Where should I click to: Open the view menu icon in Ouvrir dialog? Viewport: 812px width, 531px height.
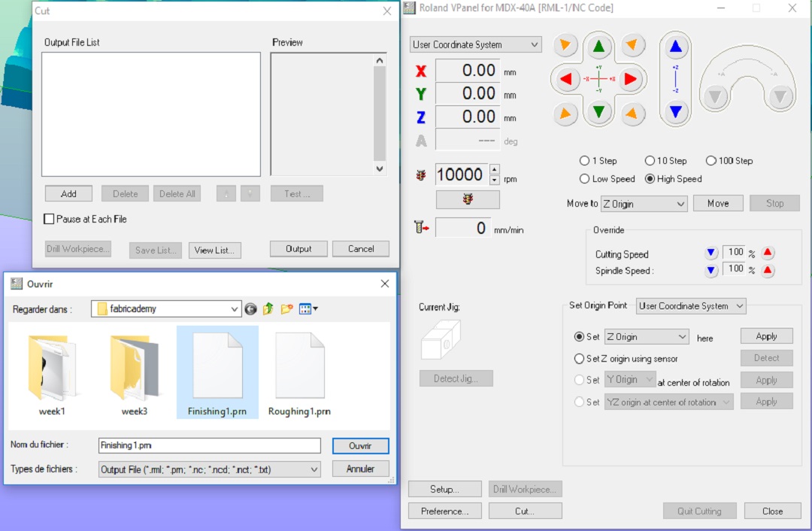[308, 309]
